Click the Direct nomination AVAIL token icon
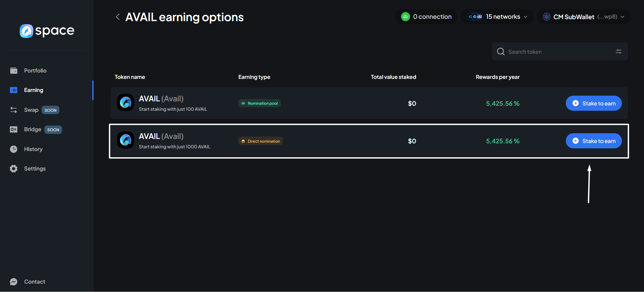The height and width of the screenshot is (292, 644). point(126,140)
